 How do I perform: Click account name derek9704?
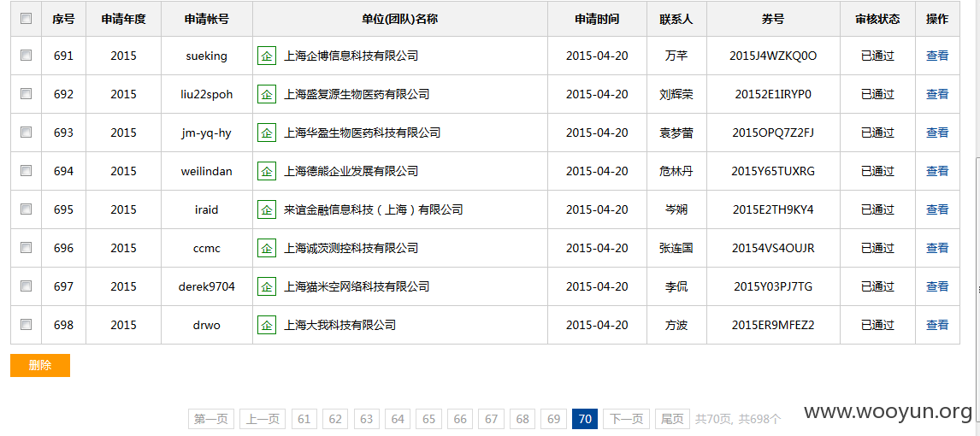[x=207, y=286]
